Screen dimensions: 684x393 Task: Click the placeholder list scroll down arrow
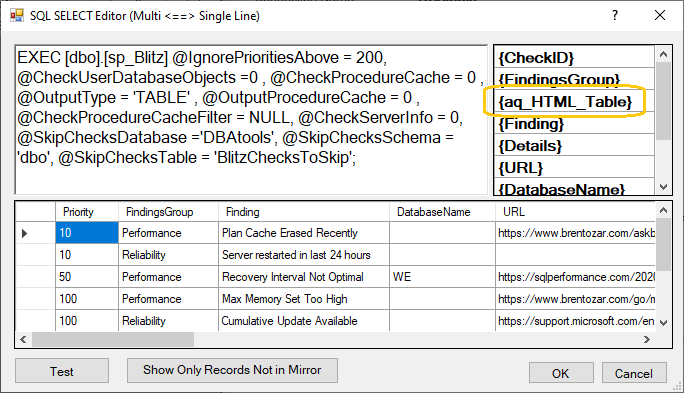(663, 187)
